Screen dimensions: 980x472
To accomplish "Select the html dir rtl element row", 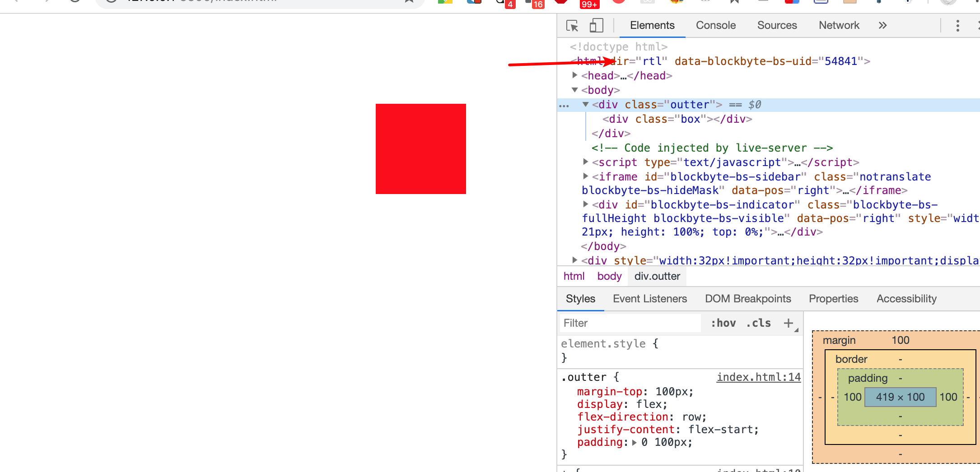I will (x=720, y=61).
